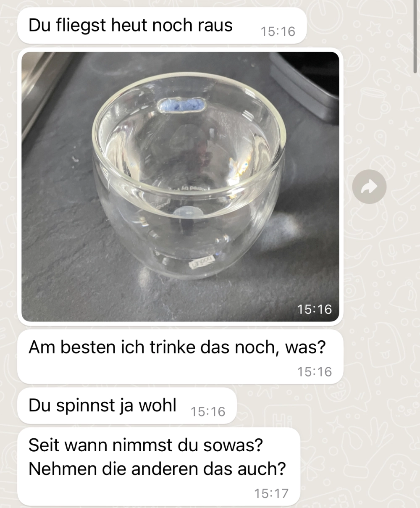Viewport: 420px width, 508px height.
Task: Click the brand label at the glass bottom in photo
Action: pyautogui.click(x=201, y=262)
